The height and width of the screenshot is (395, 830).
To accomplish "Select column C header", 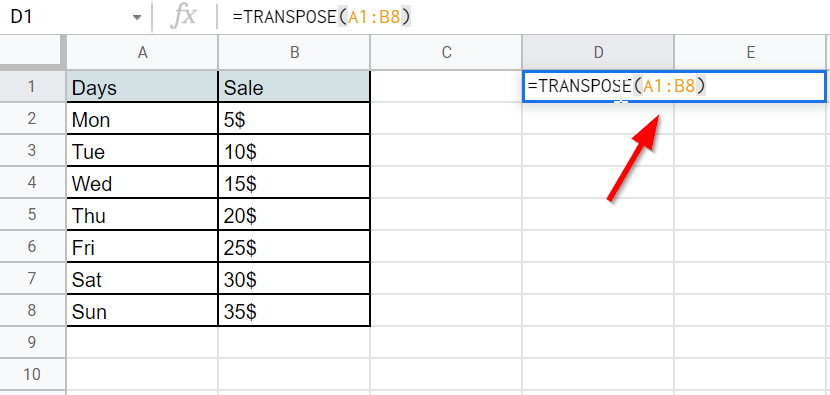I will point(446,52).
